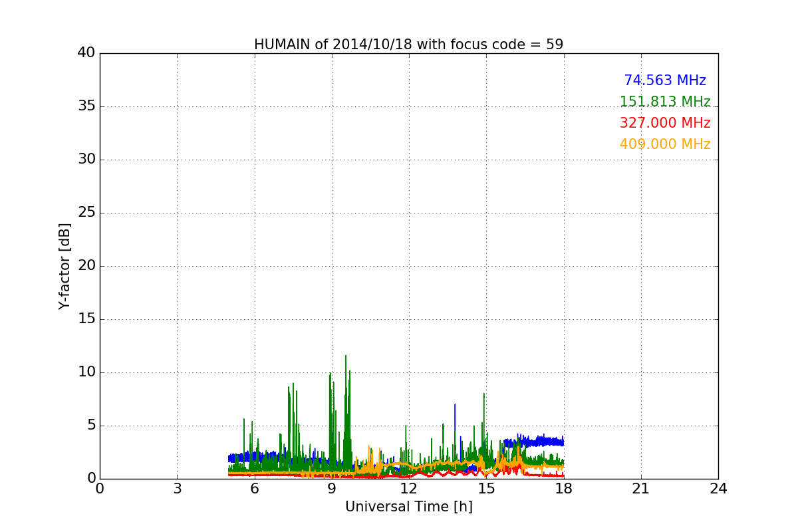Click the y-axis tick label 30

pos(86,160)
